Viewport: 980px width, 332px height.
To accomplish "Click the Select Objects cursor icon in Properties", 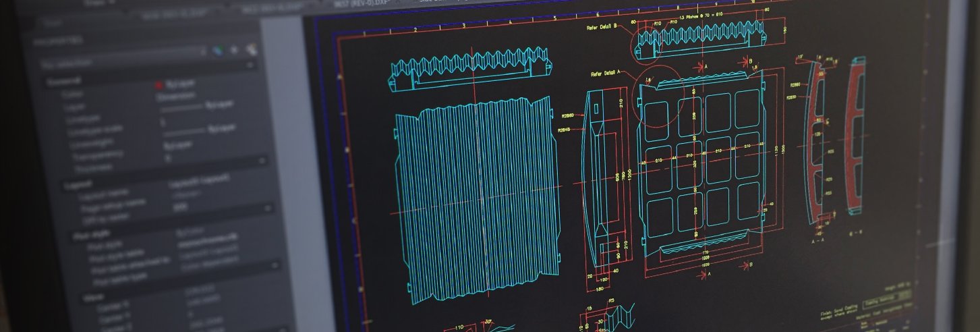I will click(235, 50).
